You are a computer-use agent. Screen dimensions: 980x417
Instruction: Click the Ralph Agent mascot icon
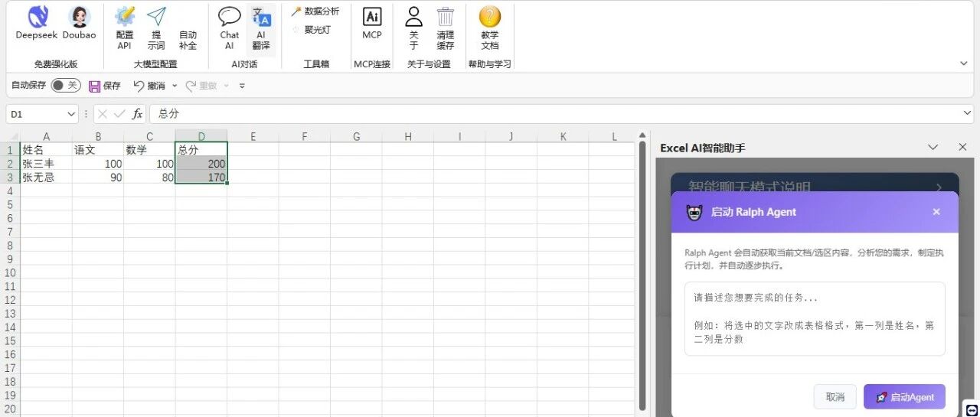[x=694, y=212]
